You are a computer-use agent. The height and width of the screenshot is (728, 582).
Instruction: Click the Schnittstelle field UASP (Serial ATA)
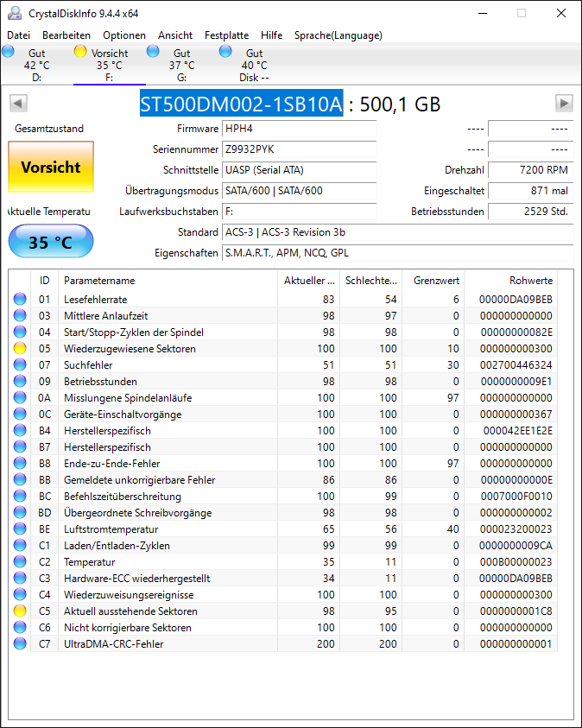pos(300,170)
